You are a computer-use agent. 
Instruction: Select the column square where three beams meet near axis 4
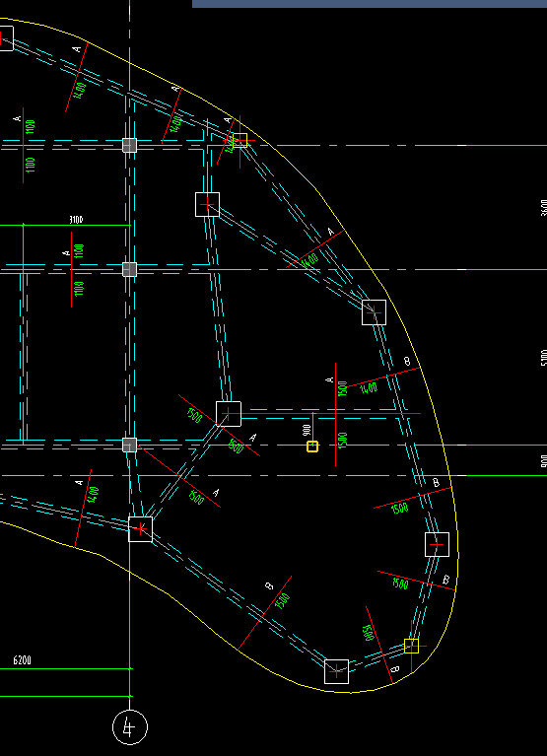click(140, 529)
